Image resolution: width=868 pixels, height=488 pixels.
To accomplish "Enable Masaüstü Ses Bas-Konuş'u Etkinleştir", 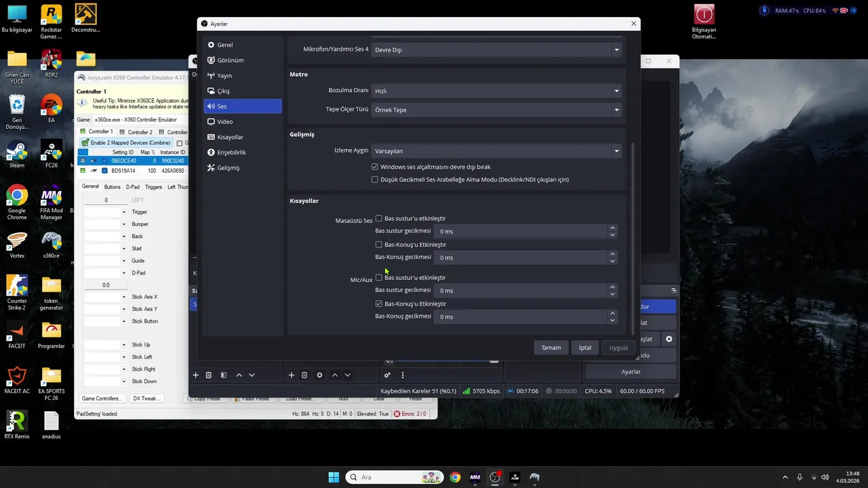I will [x=379, y=245].
